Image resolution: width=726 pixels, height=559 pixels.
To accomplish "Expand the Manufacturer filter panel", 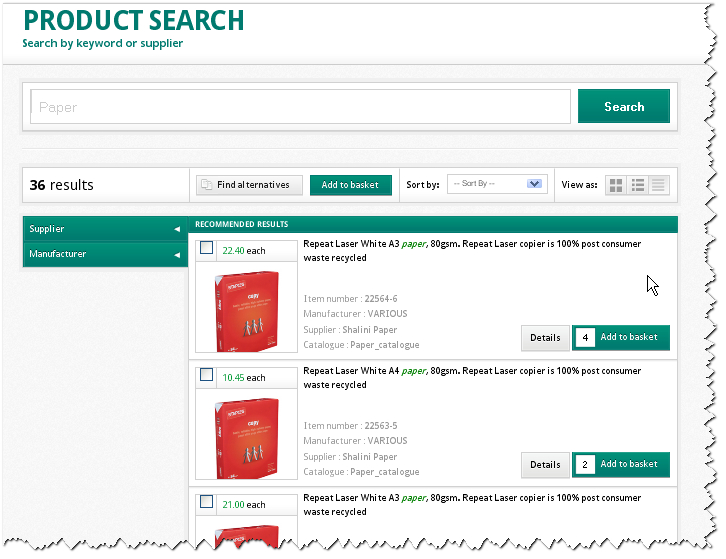I will (x=105, y=254).
